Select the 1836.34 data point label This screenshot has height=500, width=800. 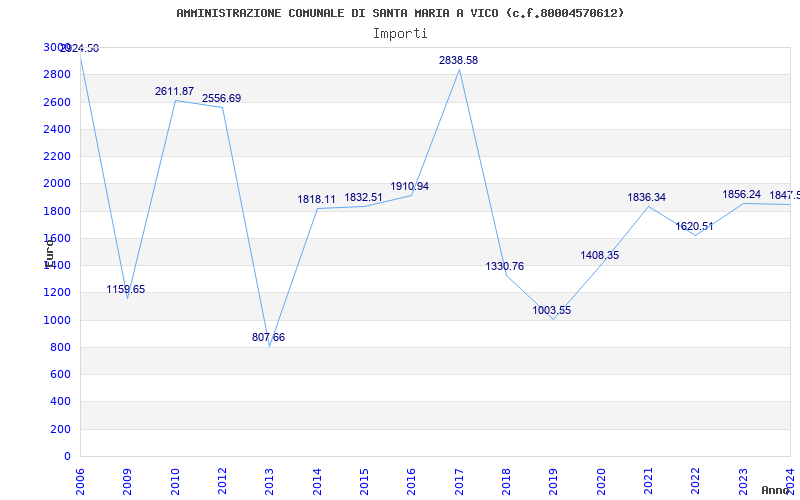646,197
